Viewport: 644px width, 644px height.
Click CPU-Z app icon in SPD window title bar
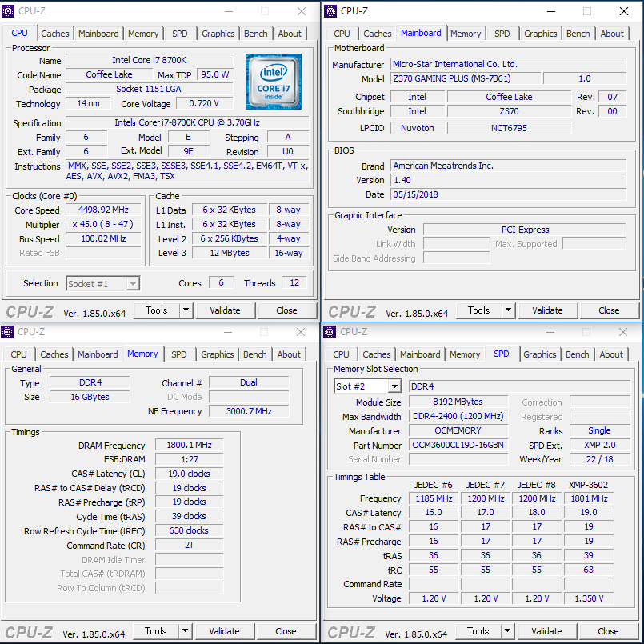pos(330,332)
